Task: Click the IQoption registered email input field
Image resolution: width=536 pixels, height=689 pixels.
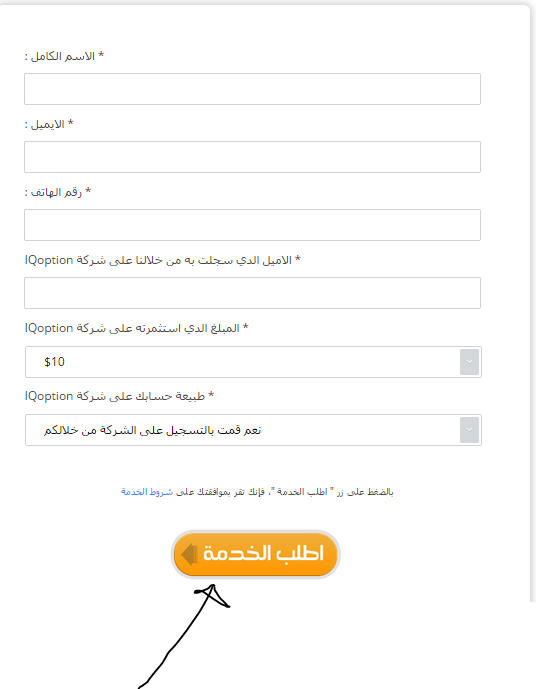Action: point(252,293)
